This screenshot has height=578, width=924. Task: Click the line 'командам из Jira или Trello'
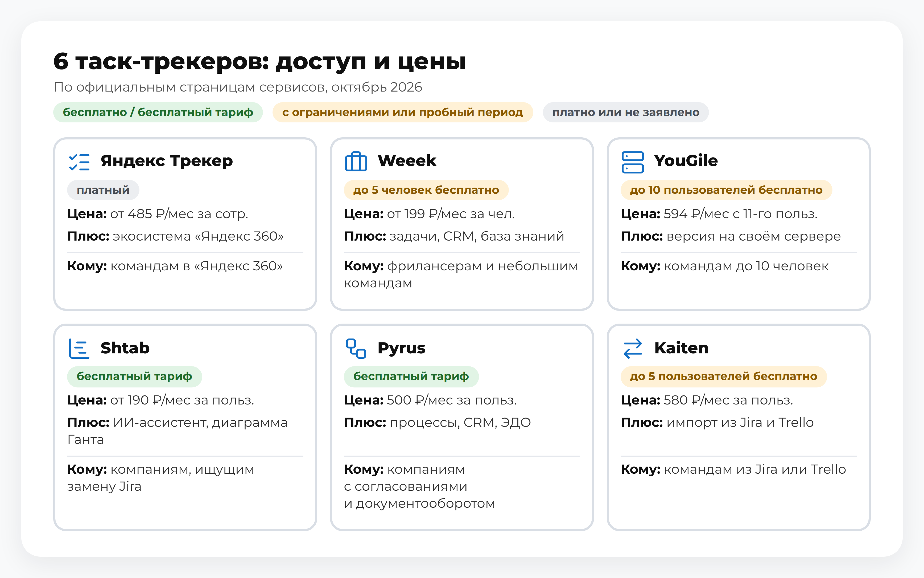click(755, 469)
